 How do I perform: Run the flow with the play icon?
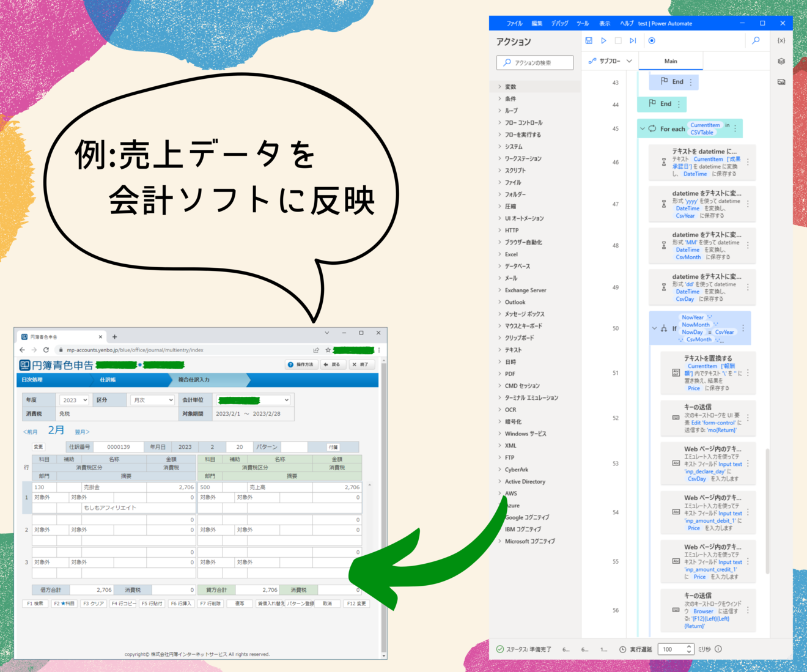coord(603,40)
